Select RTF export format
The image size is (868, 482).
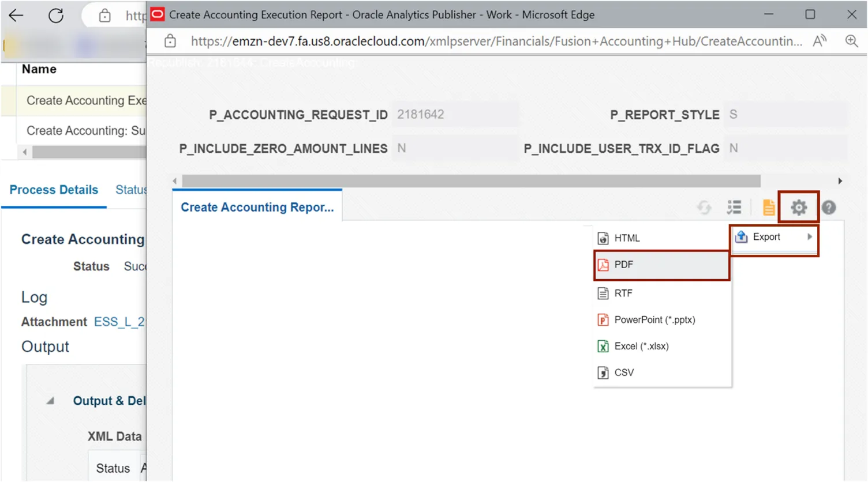pyautogui.click(x=662, y=293)
